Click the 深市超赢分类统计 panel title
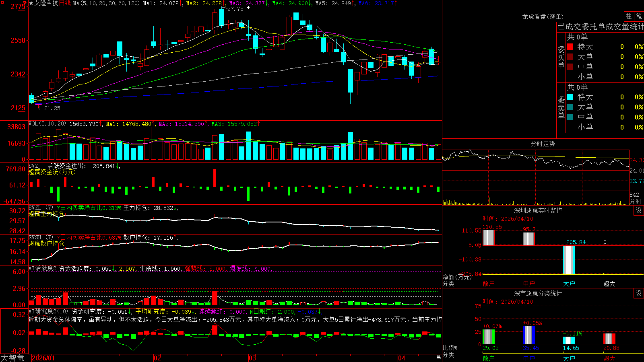The height and width of the screenshot is (362, 644). (x=538, y=293)
